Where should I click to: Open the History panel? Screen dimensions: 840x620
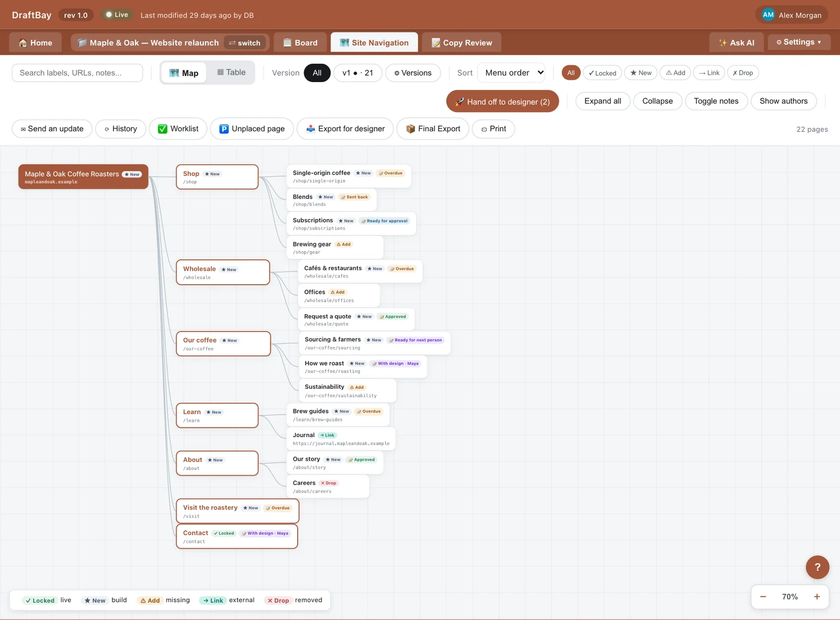tap(121, 129)
